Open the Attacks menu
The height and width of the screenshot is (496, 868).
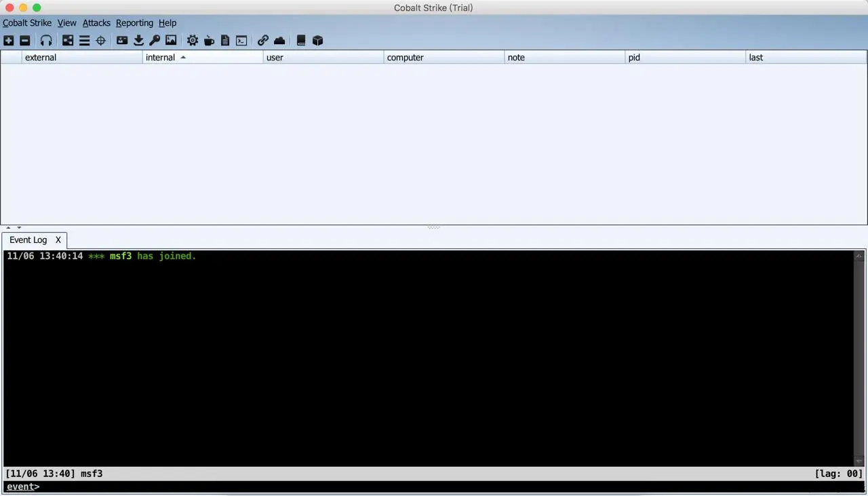pyautogui.click(x=96, y=22)
